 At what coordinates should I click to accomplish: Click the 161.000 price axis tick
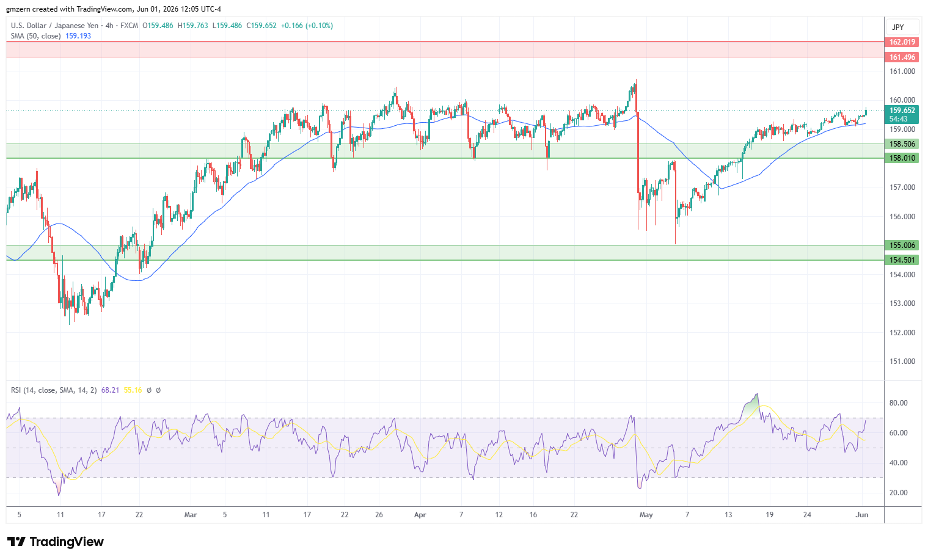tap(902, 71)
